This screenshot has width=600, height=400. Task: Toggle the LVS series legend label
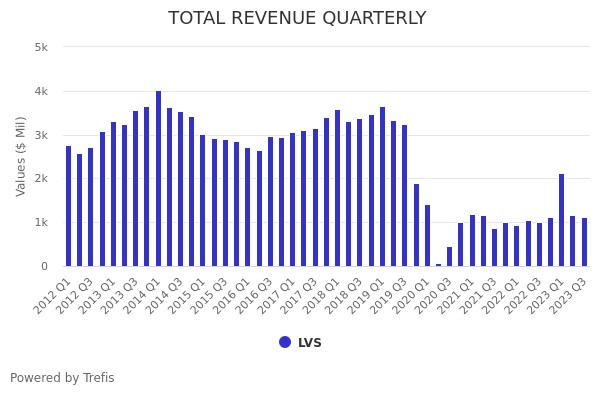click(x=309, y=343)
